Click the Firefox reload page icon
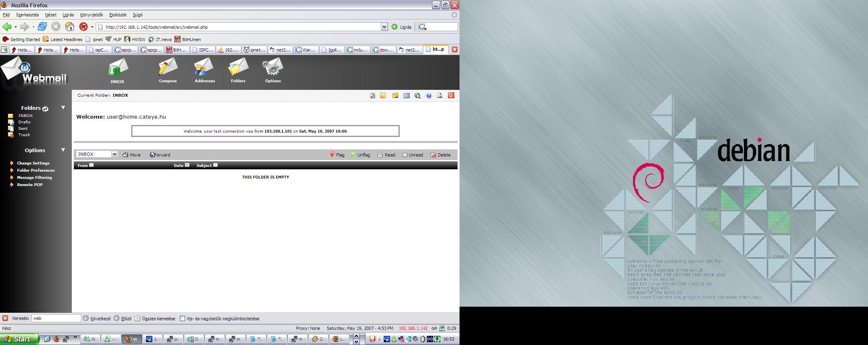This screenshot has height=345, width=868. pos(42,27)
